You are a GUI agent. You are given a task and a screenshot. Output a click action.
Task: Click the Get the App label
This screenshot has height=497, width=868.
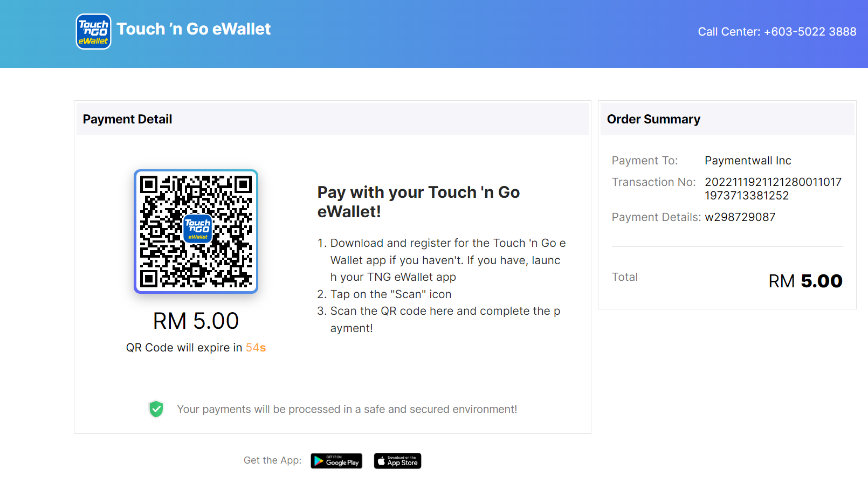point(272,460)
